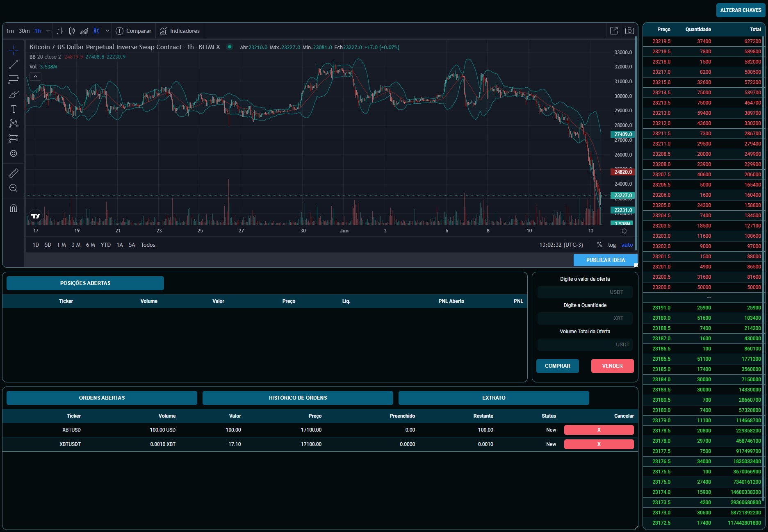Screen dimensions: 768x532
Task: Select the blue candlestick chart style
Action: click(97, 31)
